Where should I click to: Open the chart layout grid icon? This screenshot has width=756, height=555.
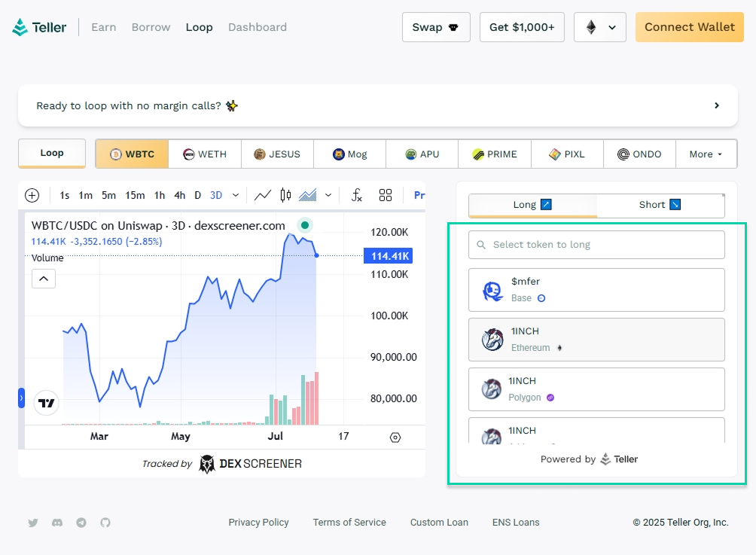[x=386, y=195]
